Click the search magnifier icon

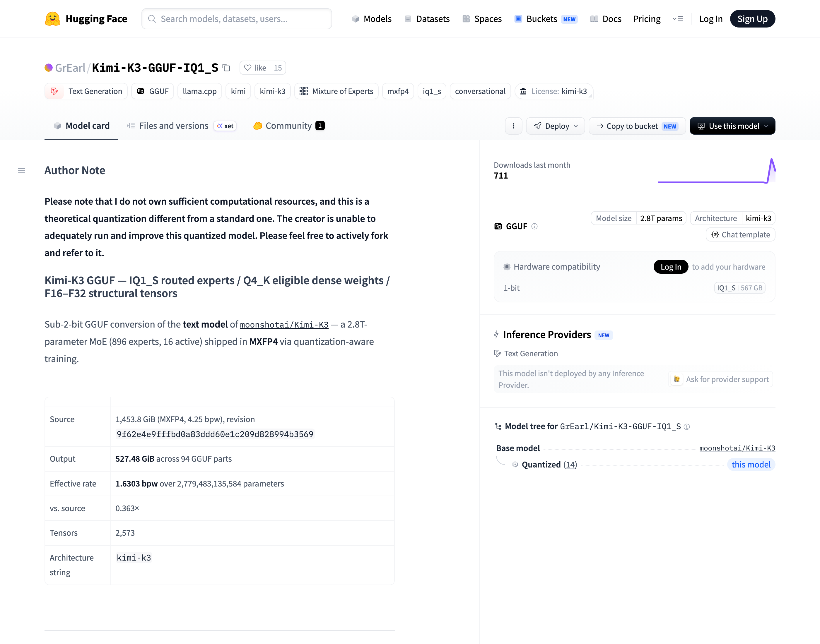[x=152, y=19]
